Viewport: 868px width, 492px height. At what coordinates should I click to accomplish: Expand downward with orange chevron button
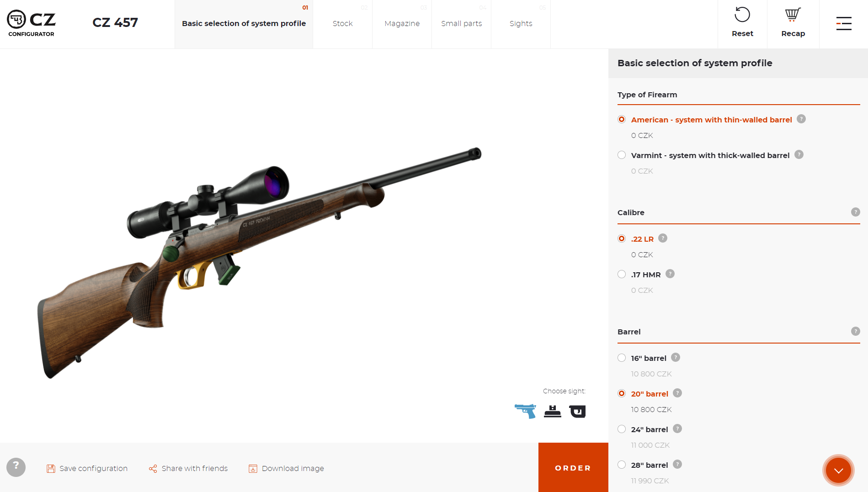click(838, 470)
